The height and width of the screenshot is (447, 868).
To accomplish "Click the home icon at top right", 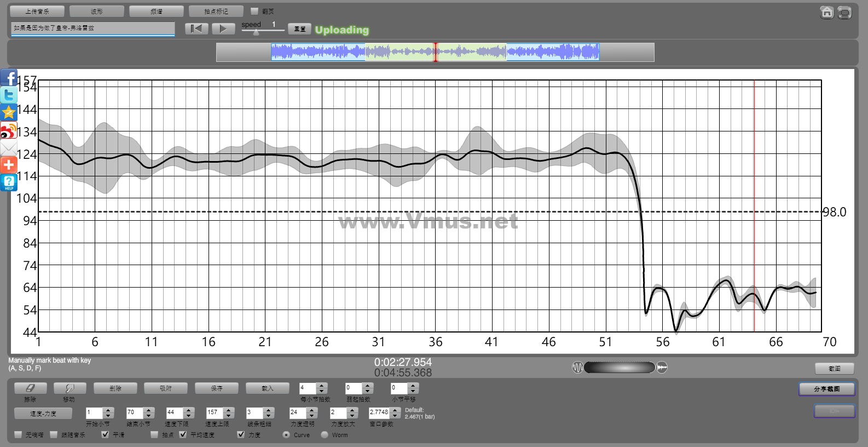I will coord(827,13).
